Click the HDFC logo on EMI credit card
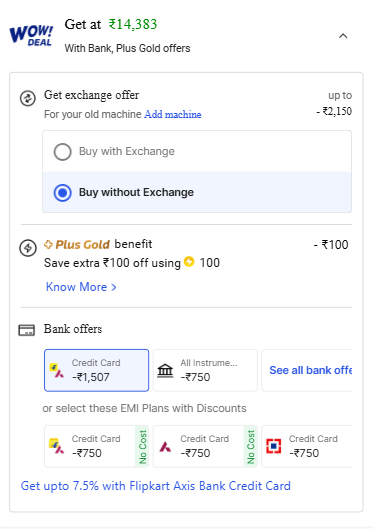Image resolution: width=373 pixels, height=532 pixels. click(274, 446)
